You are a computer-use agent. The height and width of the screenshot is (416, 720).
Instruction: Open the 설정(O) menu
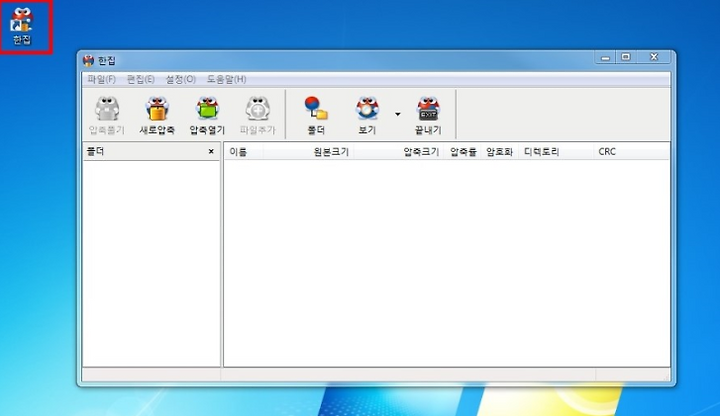pos(180,79)
